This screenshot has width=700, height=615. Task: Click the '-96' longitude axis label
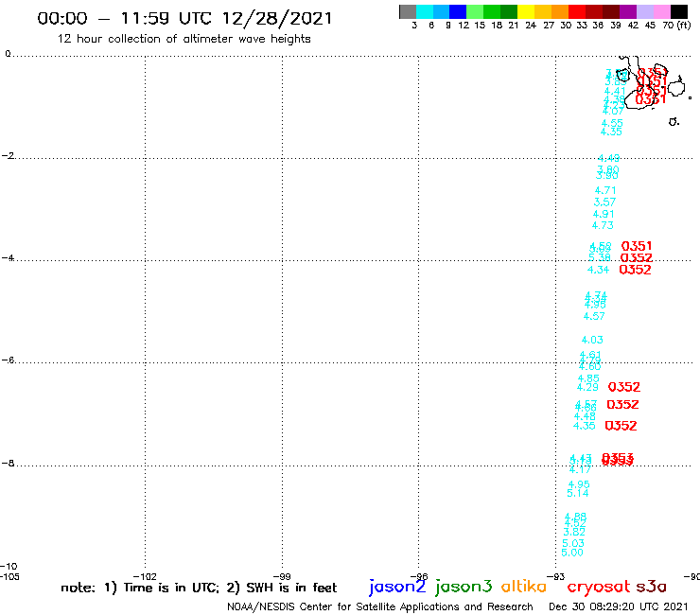click(419, 576)
